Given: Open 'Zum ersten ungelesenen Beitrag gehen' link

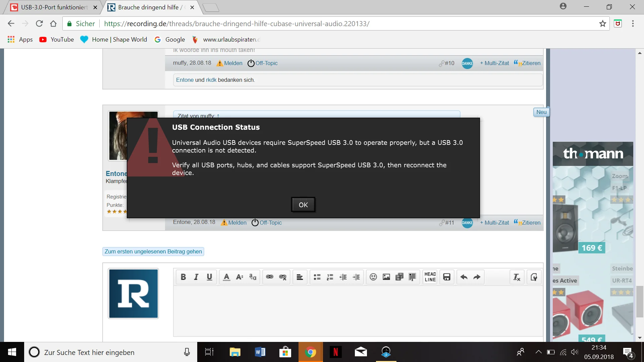Looking at the screenshot, I should 153,251.
